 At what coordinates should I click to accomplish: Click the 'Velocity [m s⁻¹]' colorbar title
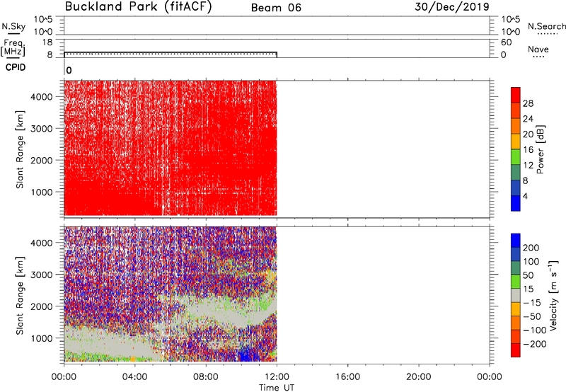(x=553, y=295)
